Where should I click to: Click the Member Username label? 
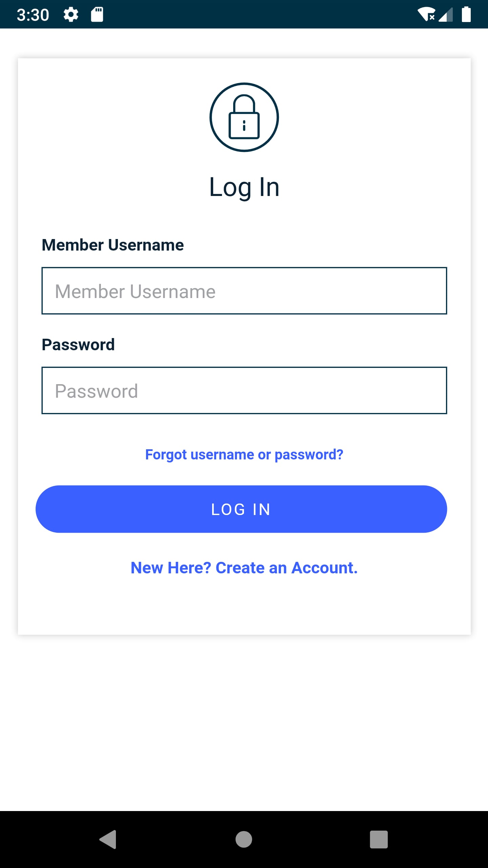[113, 244]
